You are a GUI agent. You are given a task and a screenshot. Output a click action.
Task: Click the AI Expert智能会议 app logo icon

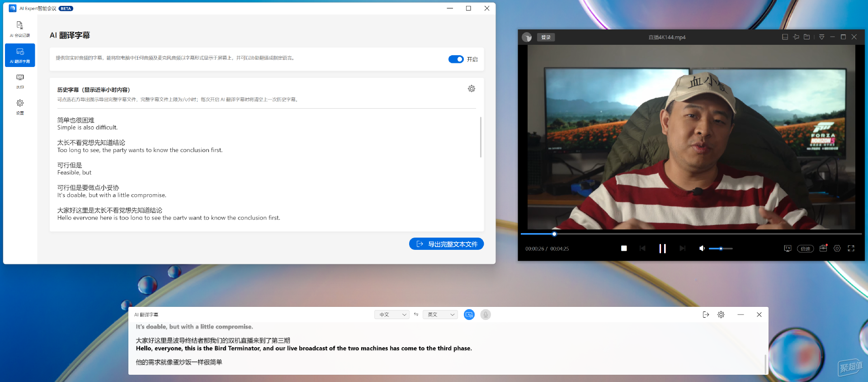tap(13, 8)
